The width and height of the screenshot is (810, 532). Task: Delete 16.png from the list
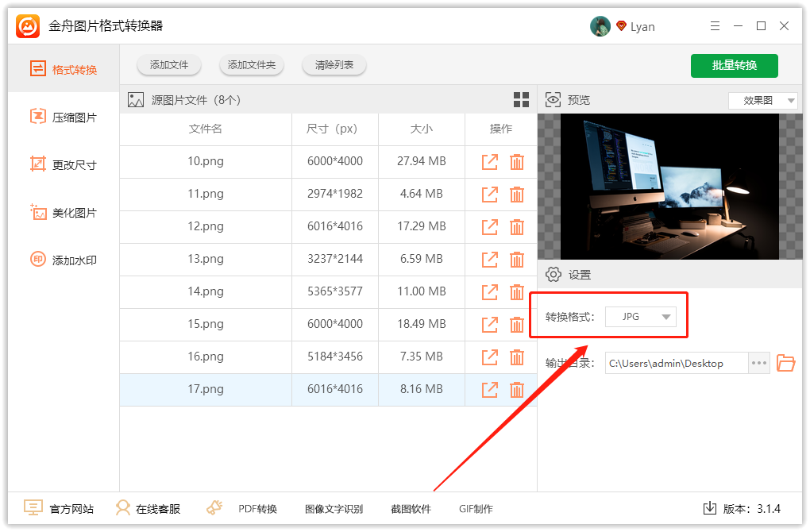517,357
